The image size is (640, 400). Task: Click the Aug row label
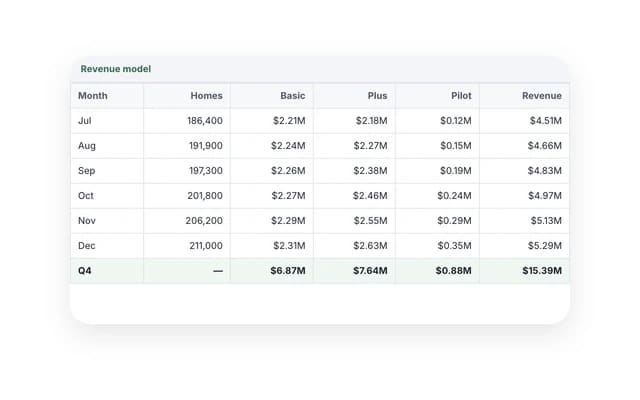point(87,146)
